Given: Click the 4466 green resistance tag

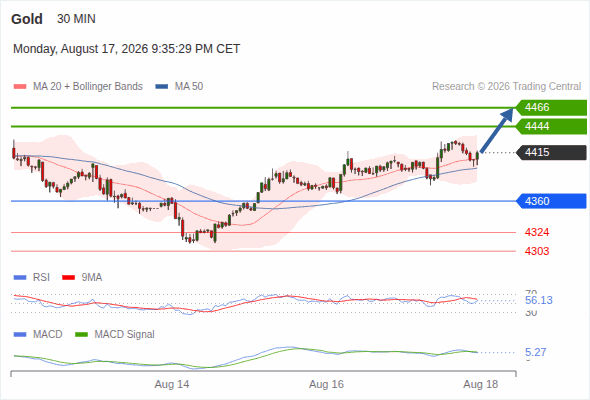Looking at the screenshot, I should point(551,107).
